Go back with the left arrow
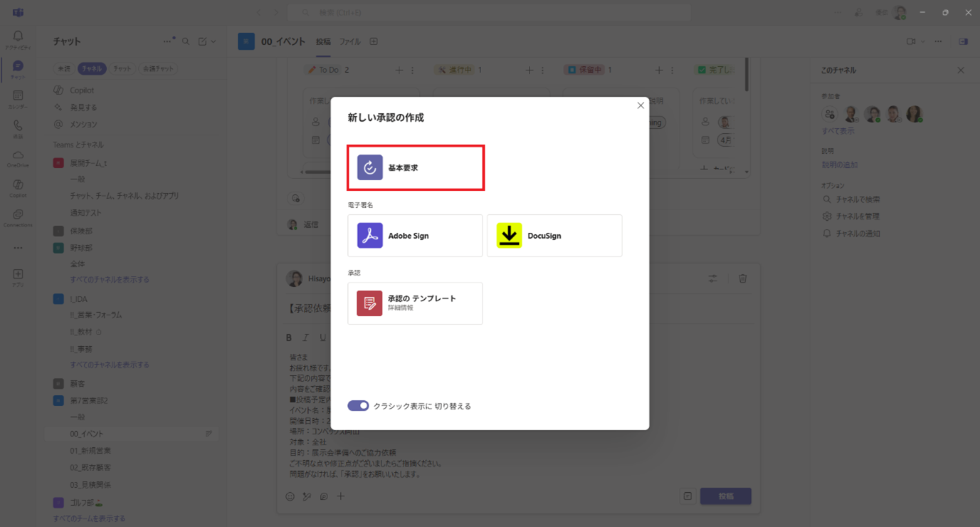980x527 pixels. click(x=259, y=13)
